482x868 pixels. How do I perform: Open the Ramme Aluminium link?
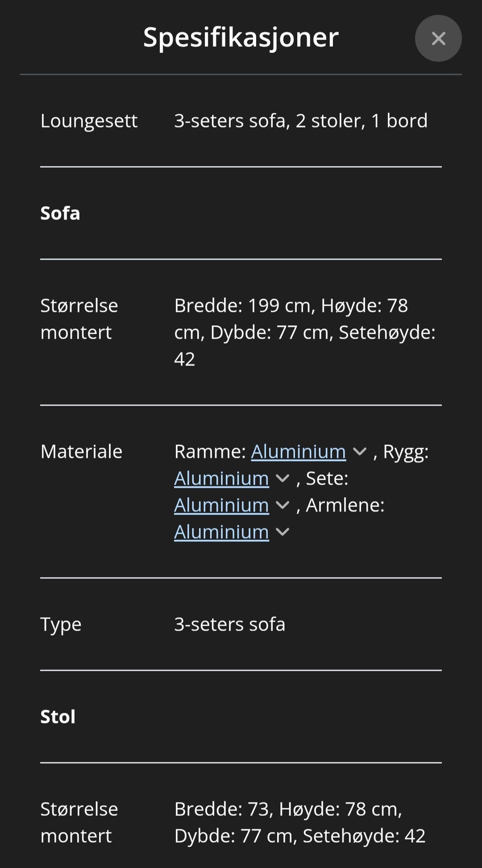pos(298,451)
